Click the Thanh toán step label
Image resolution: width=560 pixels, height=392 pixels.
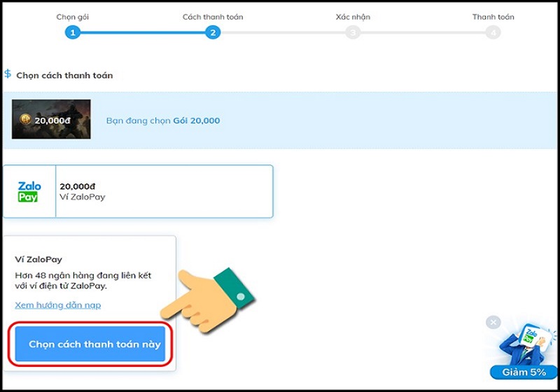(x=493, y=17)
